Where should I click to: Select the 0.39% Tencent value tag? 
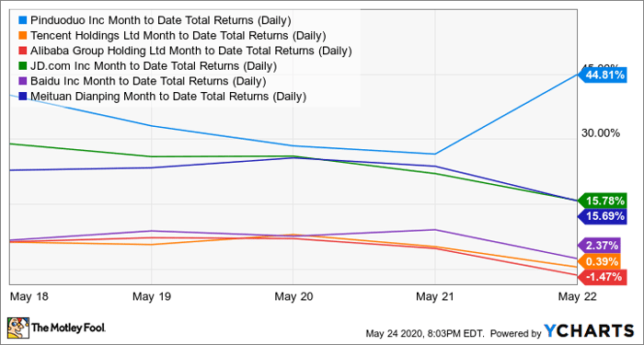click(x=599, y=261)
